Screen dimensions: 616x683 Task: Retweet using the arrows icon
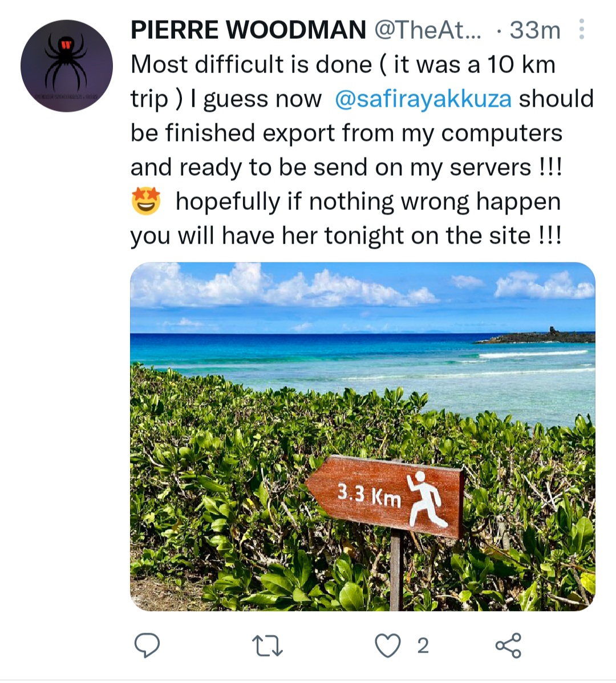268,645
